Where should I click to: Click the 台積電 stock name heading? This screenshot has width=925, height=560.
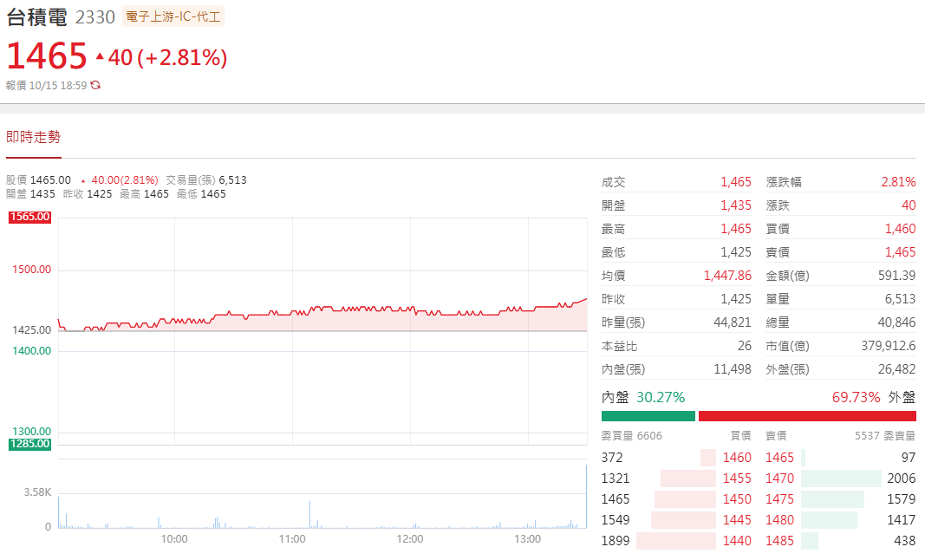36,16
